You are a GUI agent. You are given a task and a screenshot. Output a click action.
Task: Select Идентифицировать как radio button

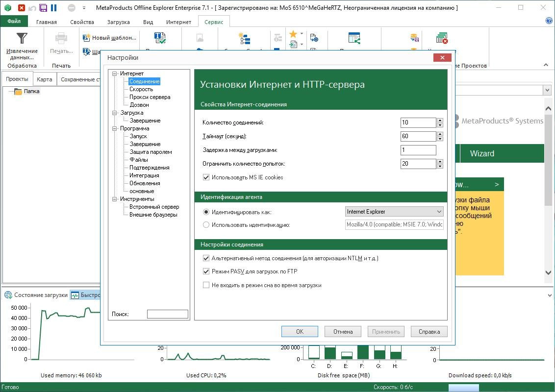tap(206, 212)
